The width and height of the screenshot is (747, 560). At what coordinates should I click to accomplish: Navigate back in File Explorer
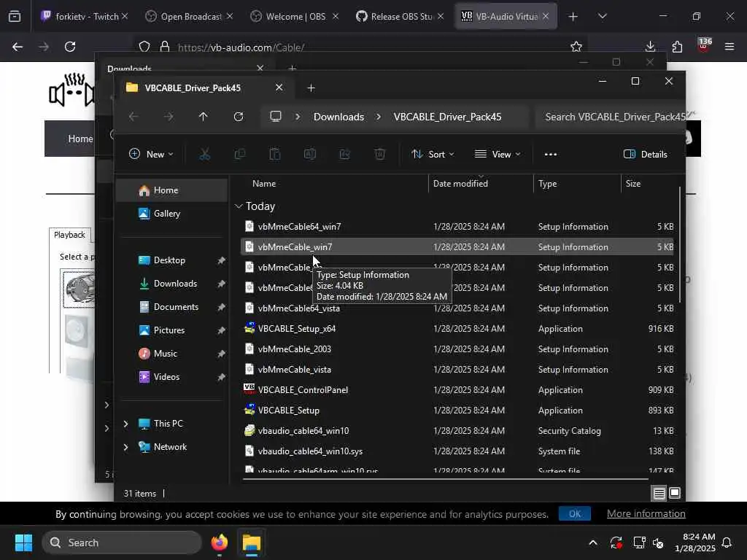pyautogui.click(x=133, y=117)
